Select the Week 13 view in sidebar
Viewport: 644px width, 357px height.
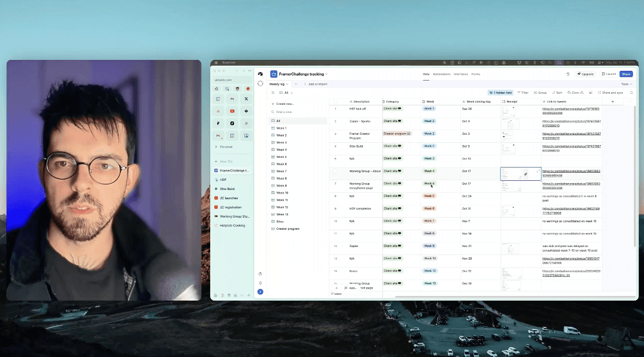coord(298,214)
